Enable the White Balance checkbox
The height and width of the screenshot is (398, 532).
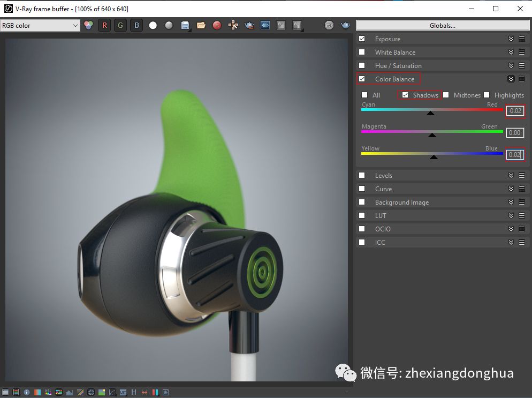point(362,52)
